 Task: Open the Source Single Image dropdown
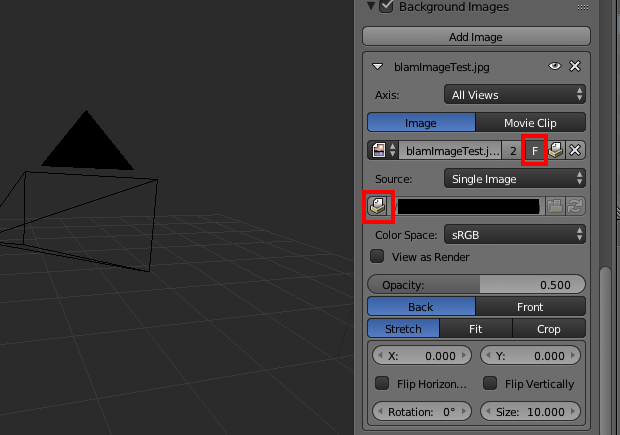click(x=514, y=179)
